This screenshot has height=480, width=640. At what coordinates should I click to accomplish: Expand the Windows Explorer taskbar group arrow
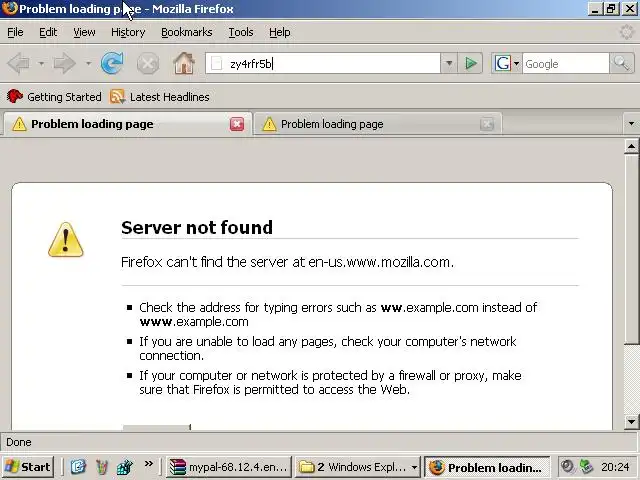[414, 467]
